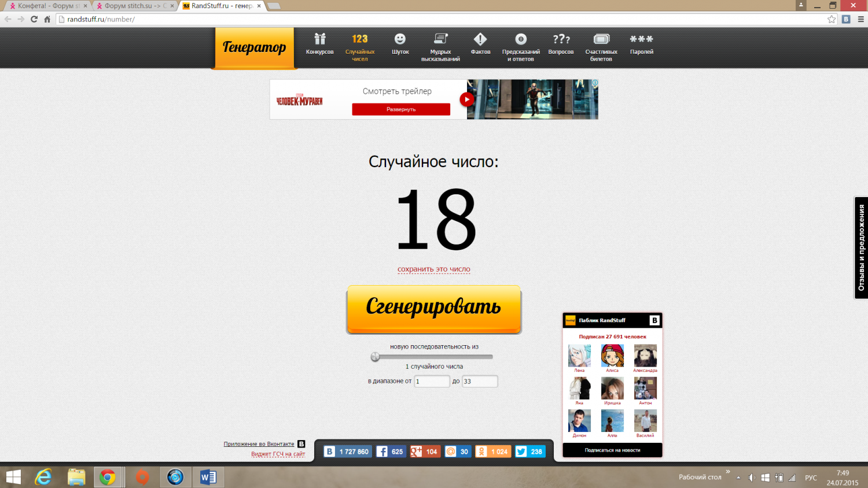Click the number count slider handle
The width and height of the screenshot is (868, 488).
(x=376, y=357)
